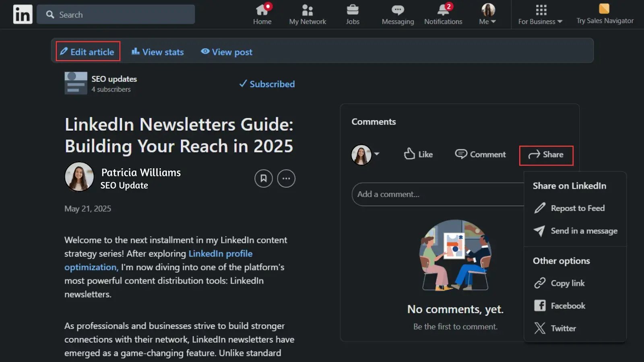Toggle the Subscribed newsletter status
The image size is (644, 362).
click(267, 84)
